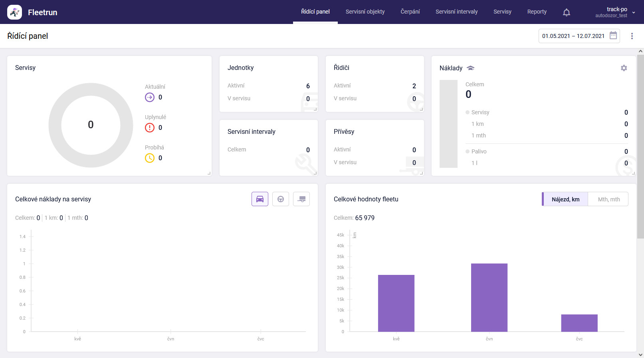Click the Aktuální services arrow icon
The height and width of the screenshot is (358, 644).
[150, 97]
